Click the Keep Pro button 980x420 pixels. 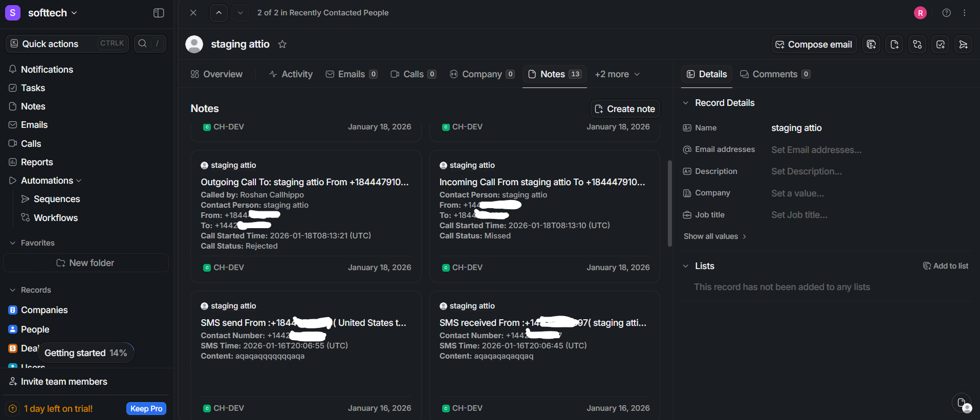[x=146, y=408]
